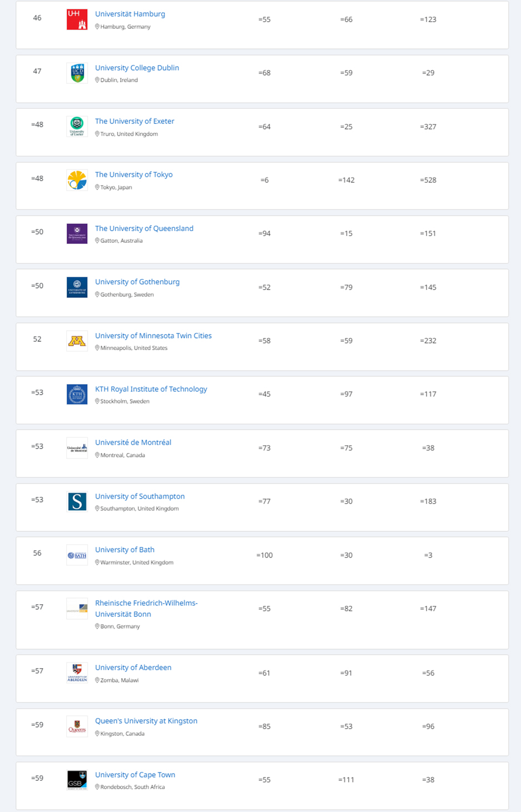Click the KTH Royal Institute logo
The height and width of the screenshot is (812, 521).
[x=77, y=395]
